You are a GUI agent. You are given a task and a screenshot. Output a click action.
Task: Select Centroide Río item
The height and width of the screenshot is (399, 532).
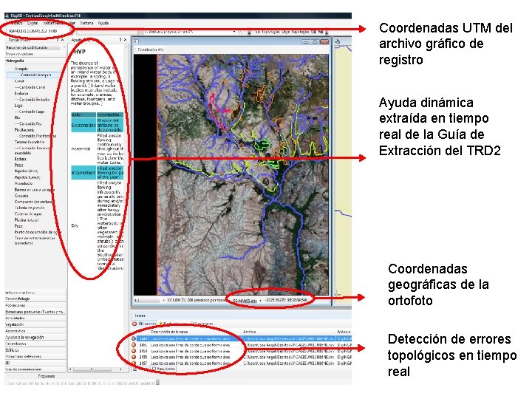click(x=30, y=124)
